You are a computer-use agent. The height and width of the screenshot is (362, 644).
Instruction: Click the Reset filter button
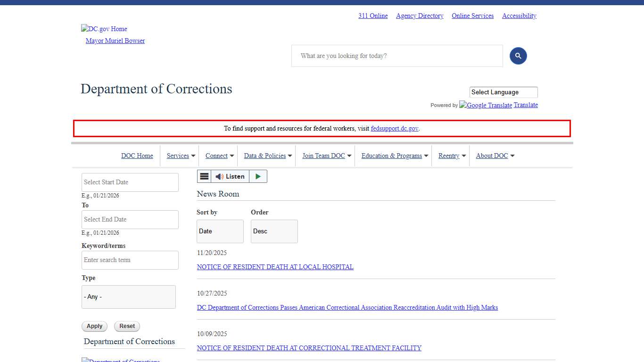[x=127, y=326]
